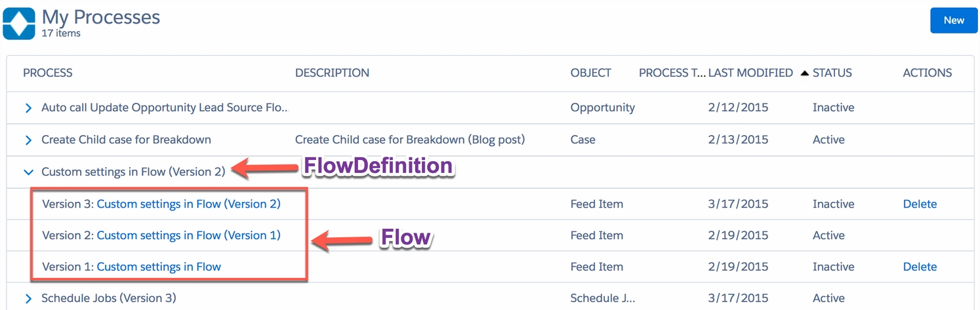Click the Actions column header

(x=928, y=73)
